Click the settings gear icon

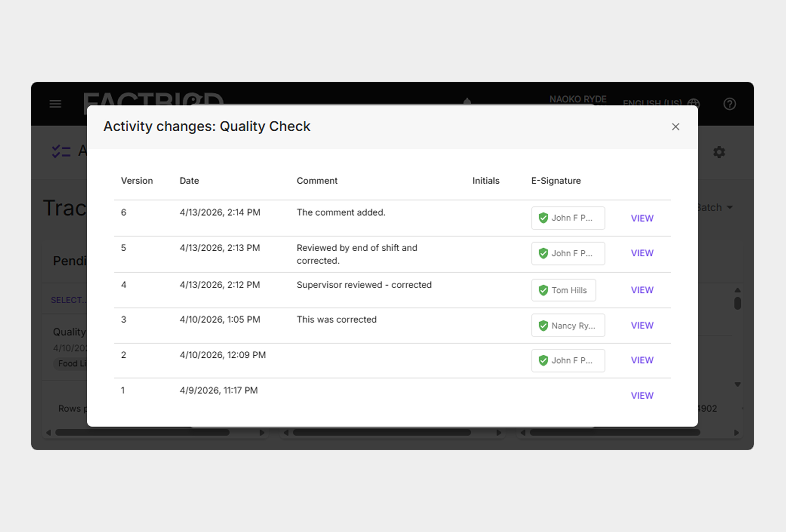tap(719, 152)
